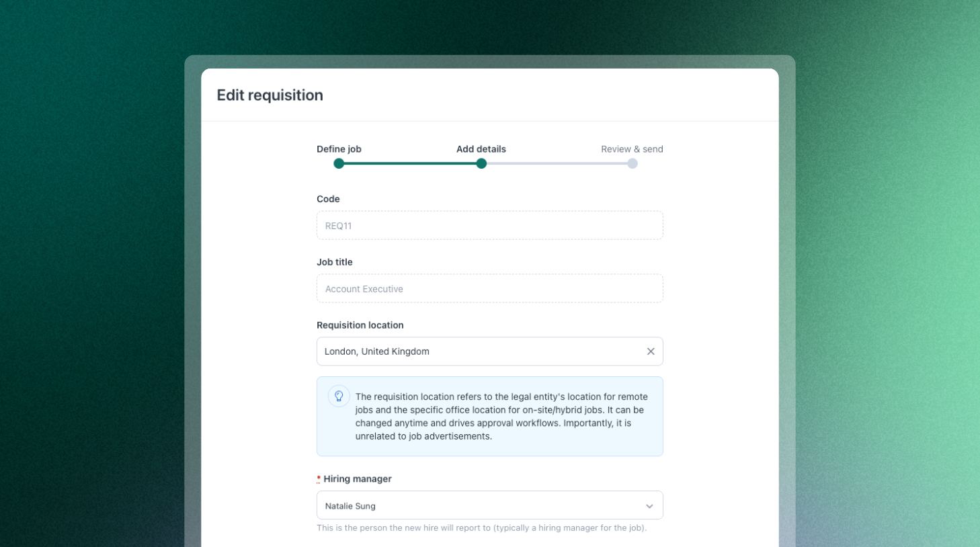Image resolution: width=980 pixels, height=547 pixels.
Task: Focus the Job title Account Executive field
Action: (x=489, y=289)
